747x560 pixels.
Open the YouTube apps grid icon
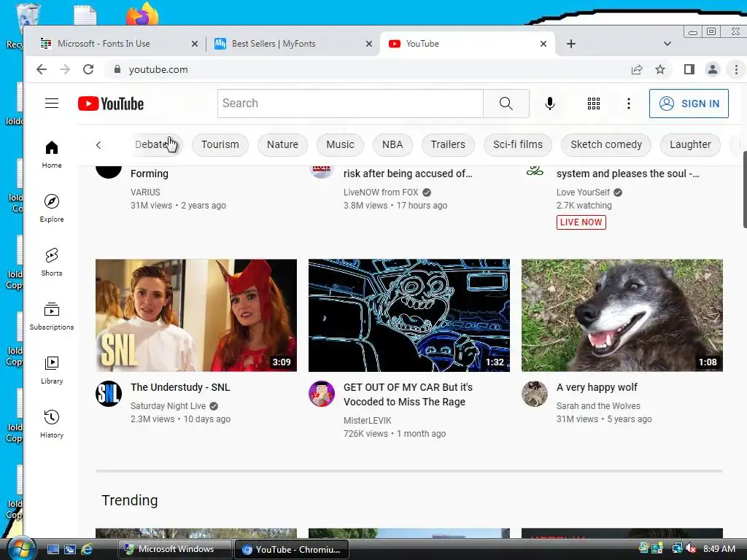594,104
